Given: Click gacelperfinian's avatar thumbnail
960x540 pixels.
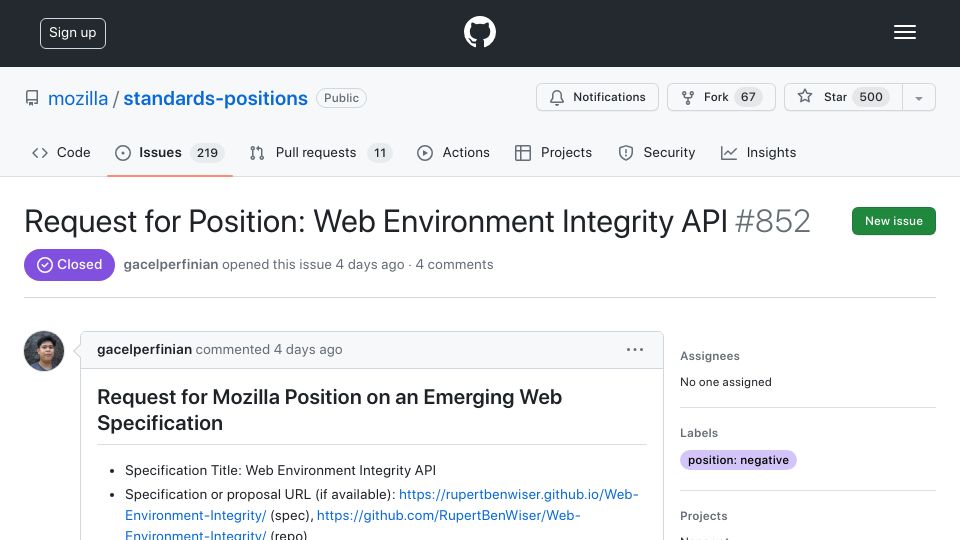Looking at the screenshot, I should tap(44, 351).
